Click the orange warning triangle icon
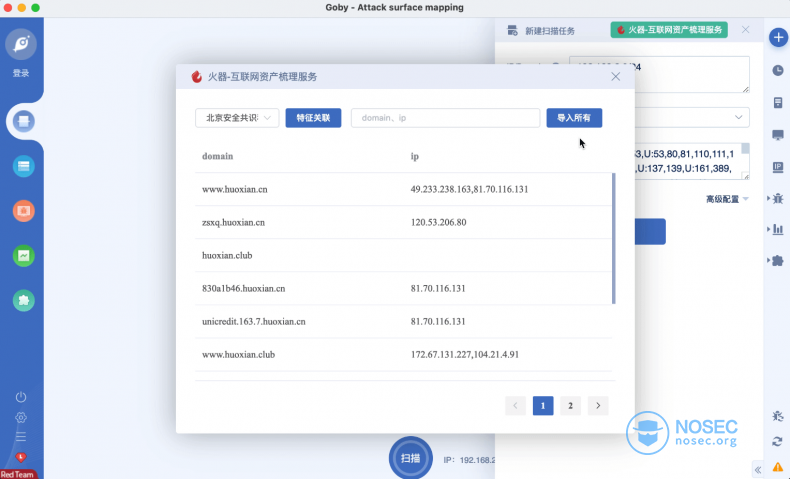Viewport: 790px width, 479px height. click(778, 467)
